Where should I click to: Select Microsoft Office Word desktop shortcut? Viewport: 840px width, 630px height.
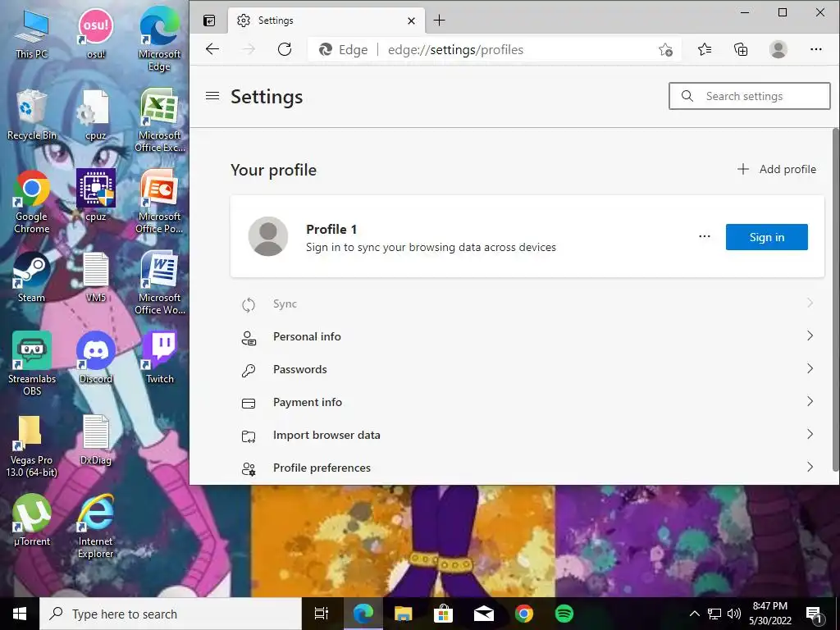(x=160, y=283)
